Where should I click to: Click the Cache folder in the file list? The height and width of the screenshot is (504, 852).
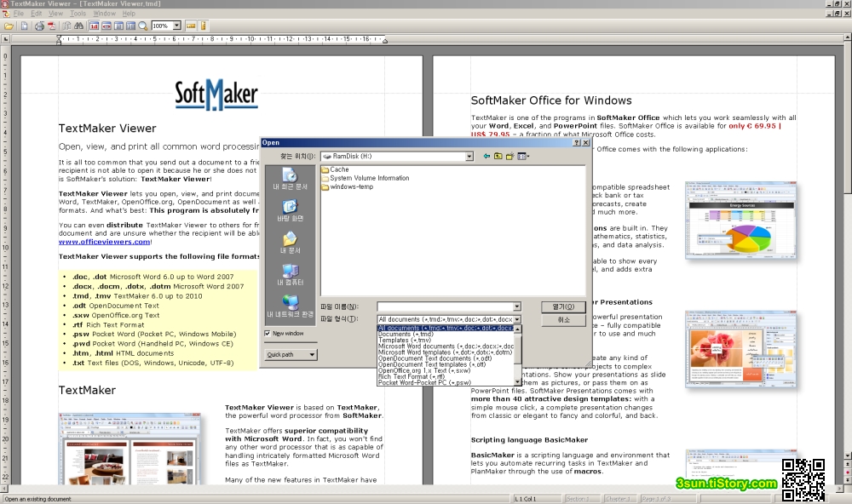click(335, 169)
